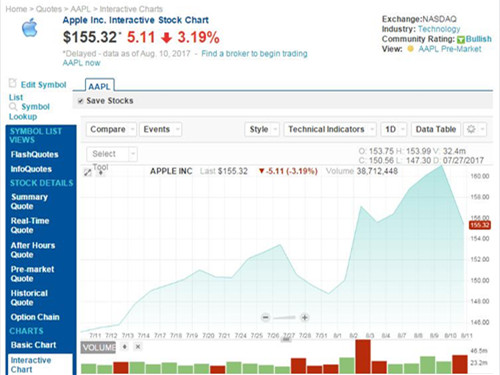Click the chart zoom-in plus button
500x375 pixels.
click(x=304, y=317)
